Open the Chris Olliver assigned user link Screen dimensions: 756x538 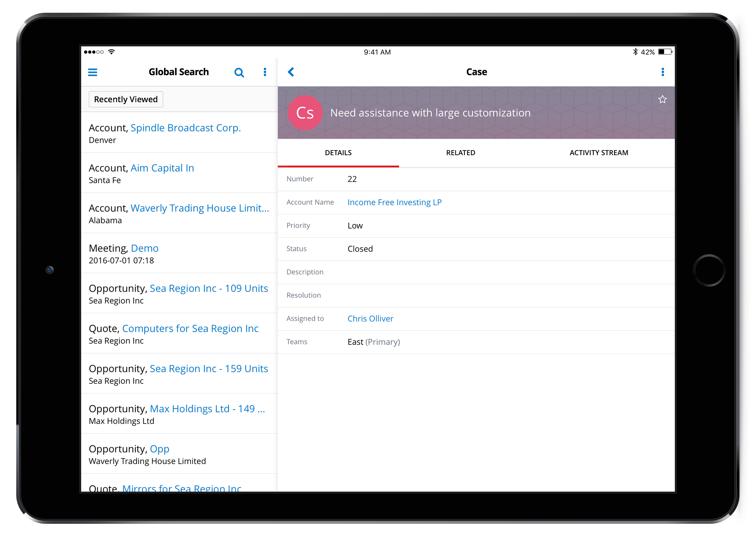click(x=371, y=318)
